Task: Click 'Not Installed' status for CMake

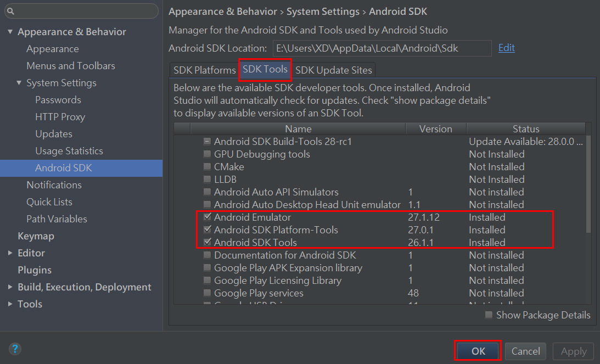Action: (x=497, y=167)
